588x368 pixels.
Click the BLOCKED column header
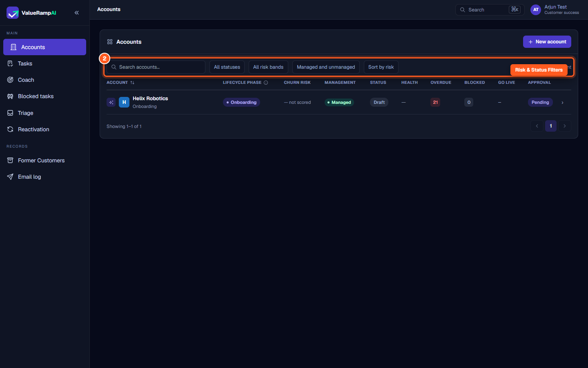pyautogui.click(x=474, y=83)
